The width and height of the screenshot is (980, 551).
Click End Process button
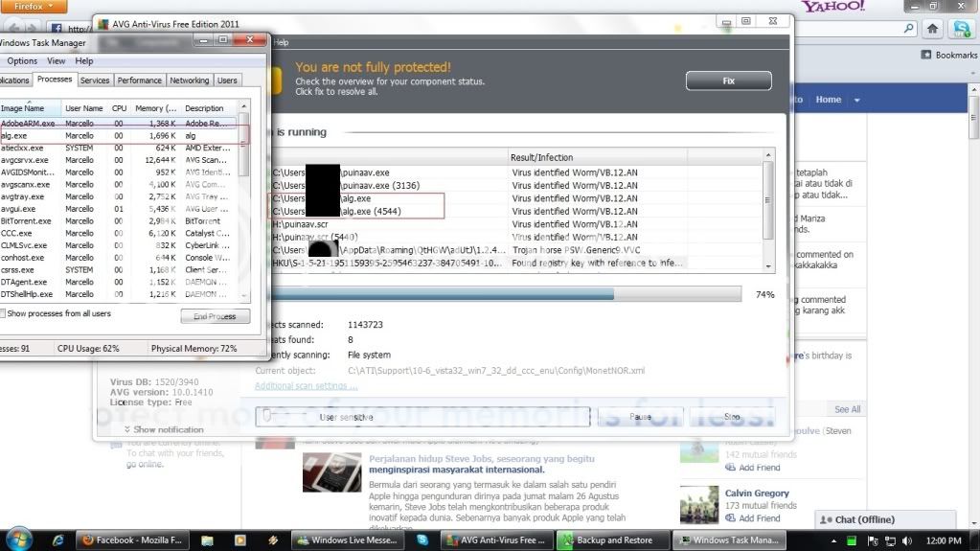215,316
